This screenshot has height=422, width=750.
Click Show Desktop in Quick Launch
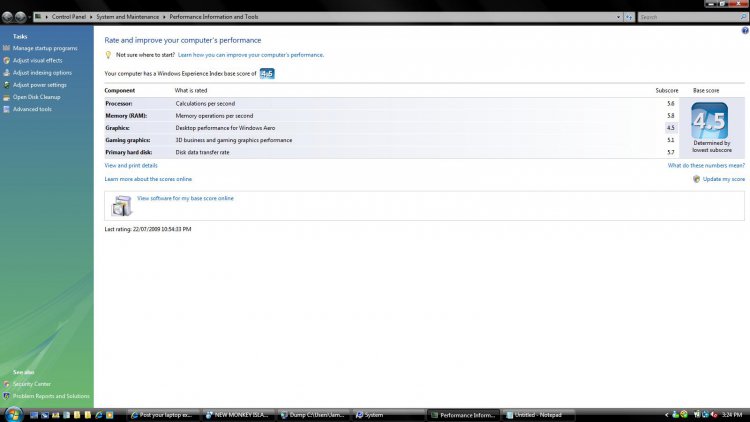[x=34, y=415]
